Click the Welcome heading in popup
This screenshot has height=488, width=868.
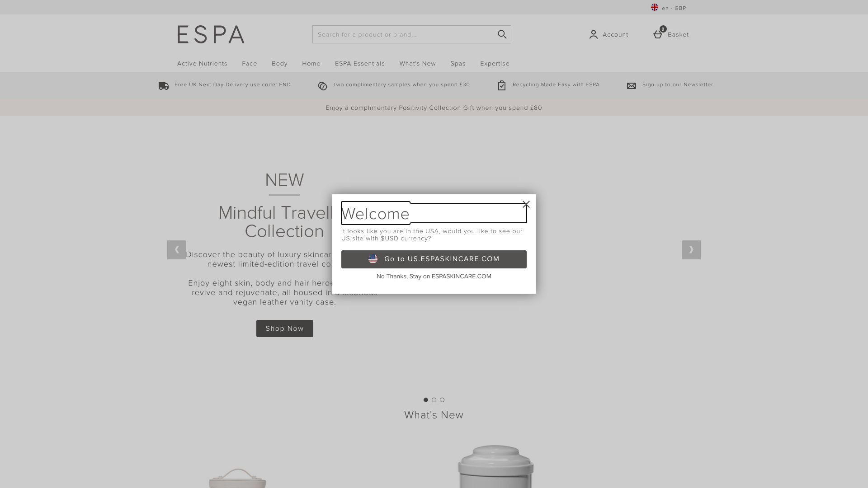pyautogui.click(x=375, y=214)
